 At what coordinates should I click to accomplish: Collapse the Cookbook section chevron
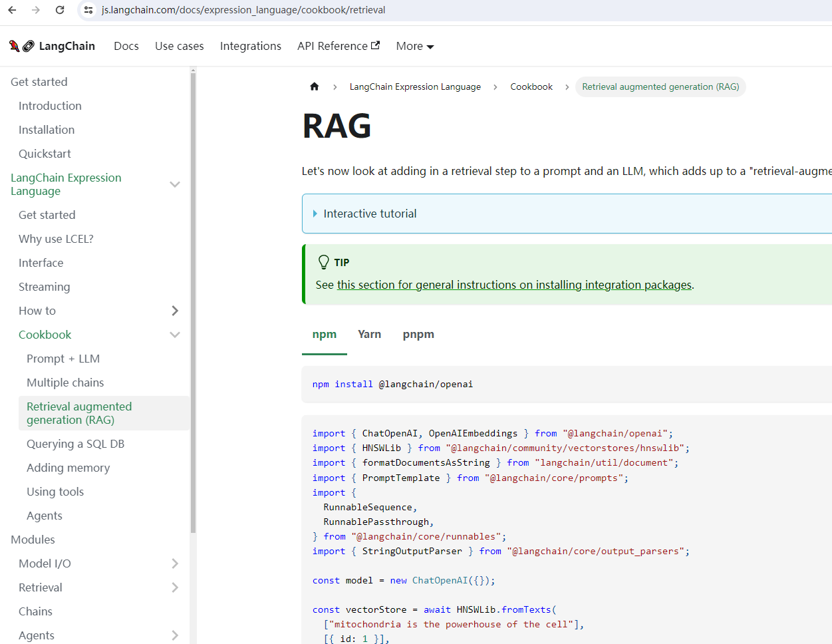pyautogui.click(x=175, y=335)
